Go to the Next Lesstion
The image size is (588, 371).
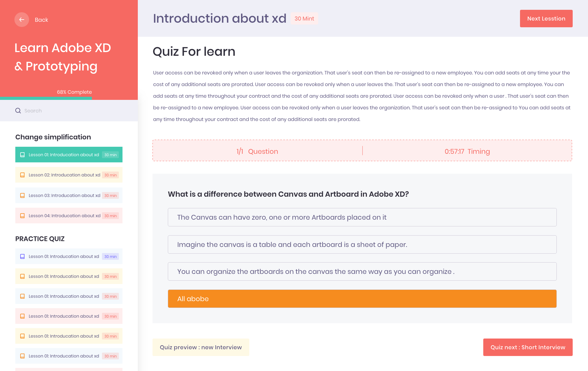tap(546, 19)
